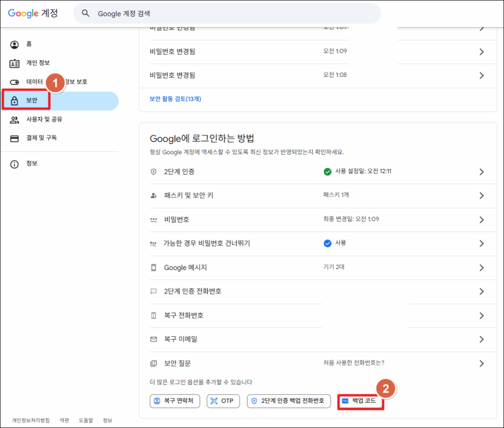Click the 사용자 및 공유 people icon
504x428 pixels.
point(15,120)
